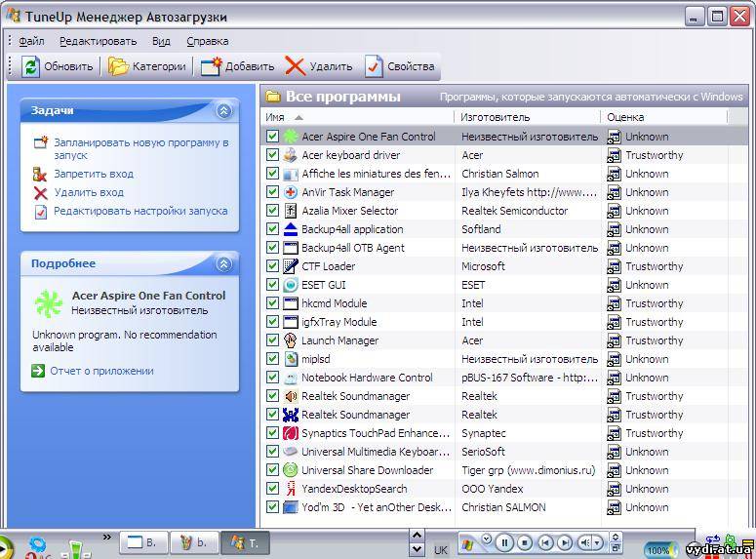This screenshot has width=756, height=559.
Task: Open the Отчет о приложении link
Action: coord(101,371)
